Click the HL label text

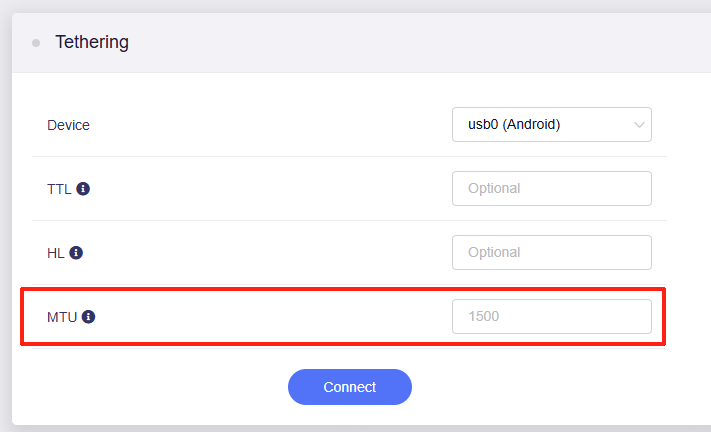tap(56, 253)
